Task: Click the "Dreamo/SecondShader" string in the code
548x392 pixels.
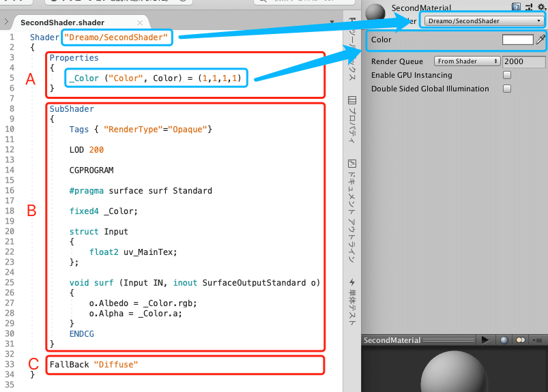Action: (x=116, y=37)
